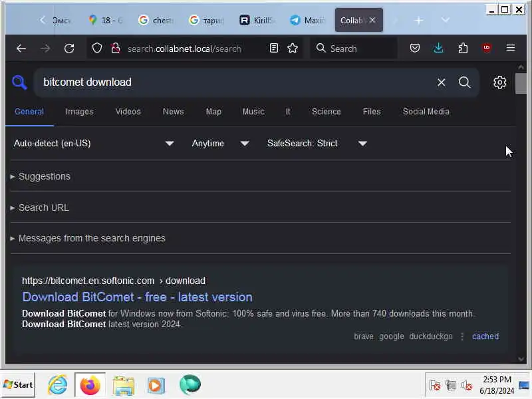Switch to the Google Maps 18 browser tab

click(106, 21)
